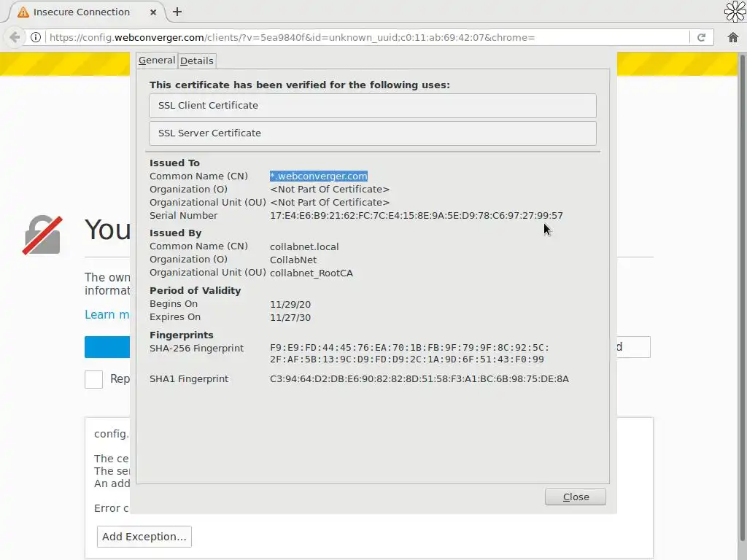The image size is (747, 560).
Task: Click the collabnet_RootCA unit value
Action: tap(311, 273)
